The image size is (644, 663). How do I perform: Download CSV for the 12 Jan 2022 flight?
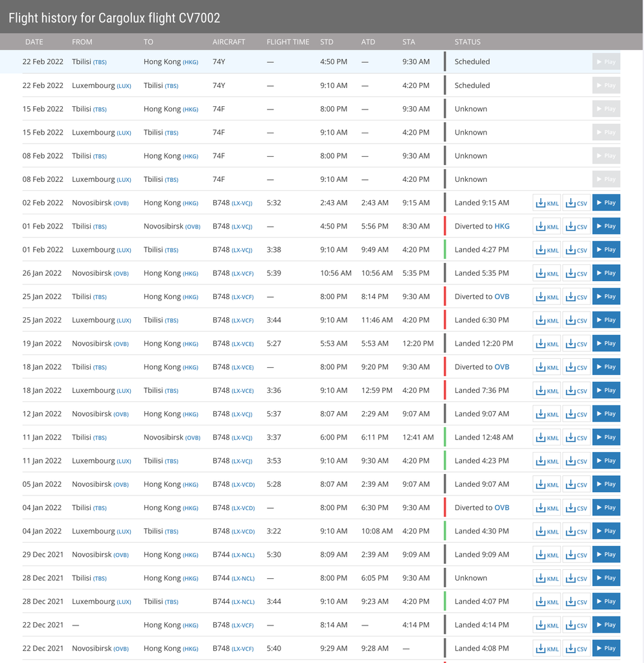pos(577,414)
